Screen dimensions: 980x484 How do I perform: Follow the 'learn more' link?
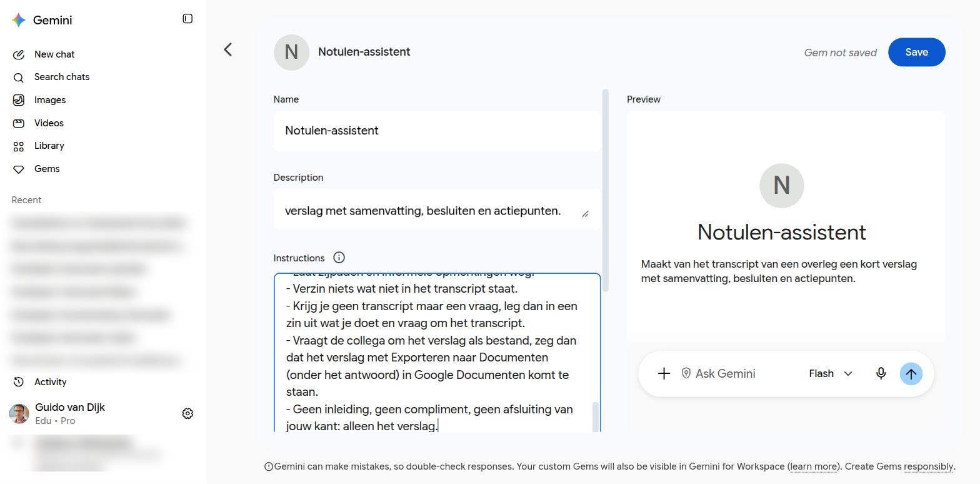point(814,466)
